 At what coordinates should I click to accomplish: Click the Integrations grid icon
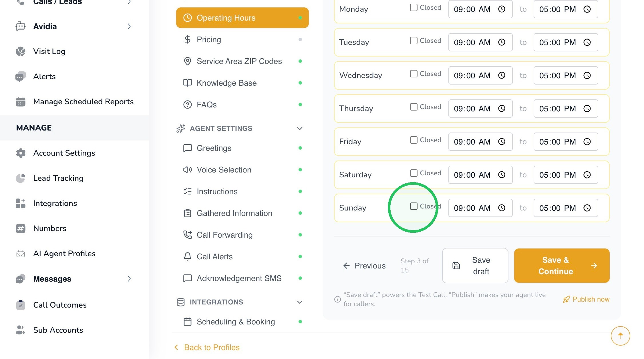(21, 203)
